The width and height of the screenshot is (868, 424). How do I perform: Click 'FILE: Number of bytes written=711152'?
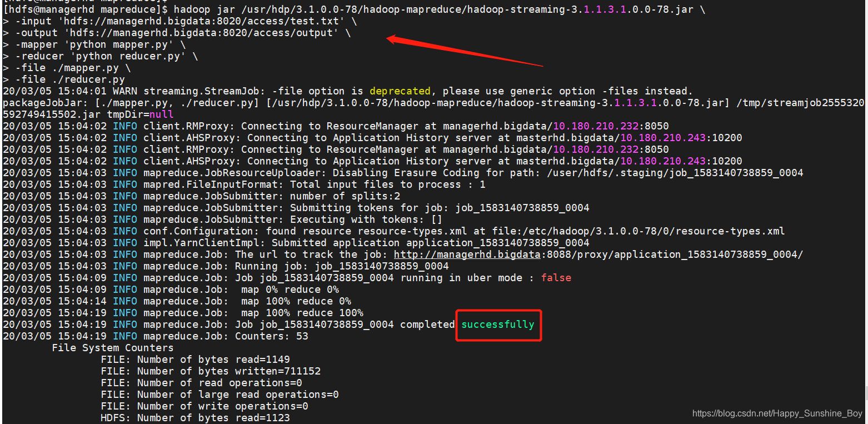point(211,371)
